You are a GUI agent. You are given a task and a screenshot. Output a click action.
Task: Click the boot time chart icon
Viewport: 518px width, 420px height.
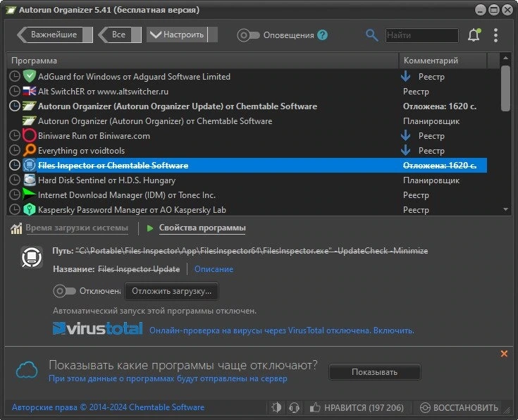click(x=16, y=228)
